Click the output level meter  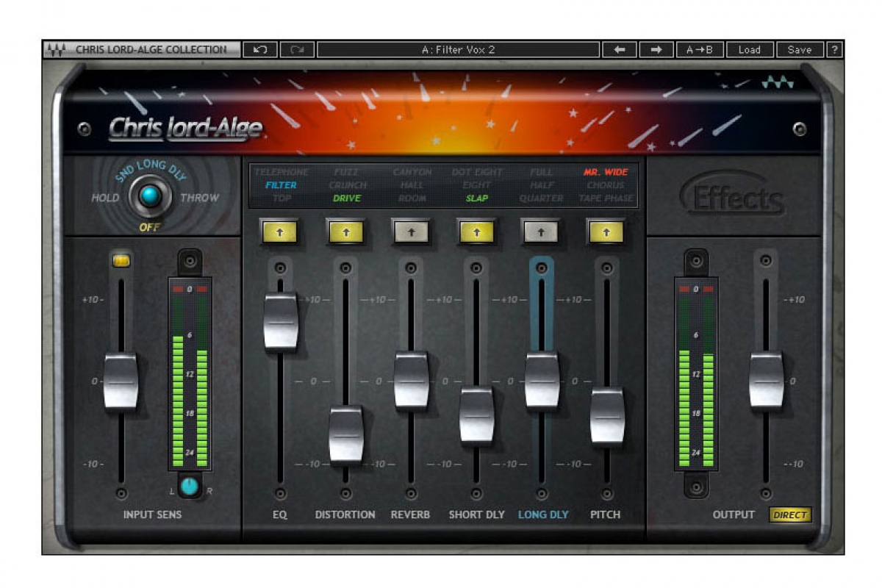tap(695, 374)
